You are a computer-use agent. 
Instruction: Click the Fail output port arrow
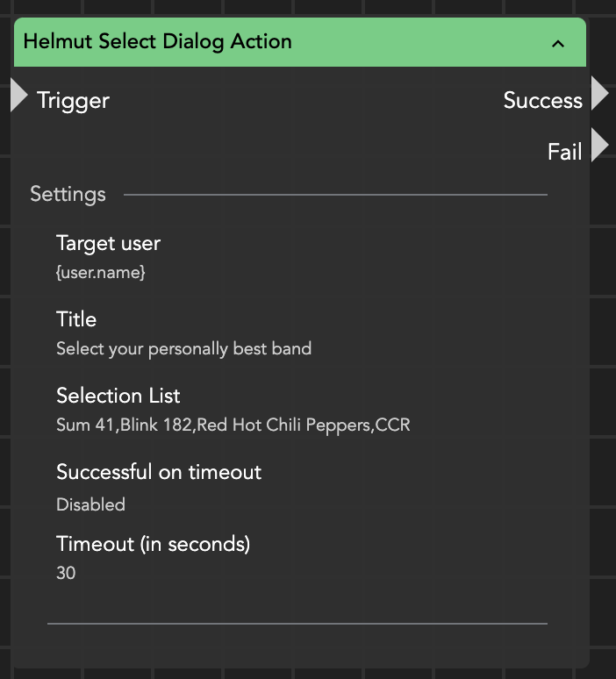coord(599,146)
